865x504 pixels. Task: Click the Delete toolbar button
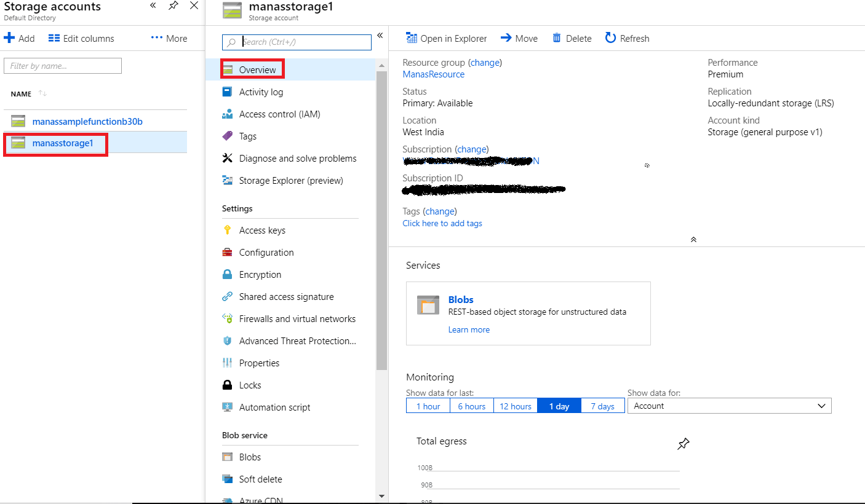coord(572,38)
